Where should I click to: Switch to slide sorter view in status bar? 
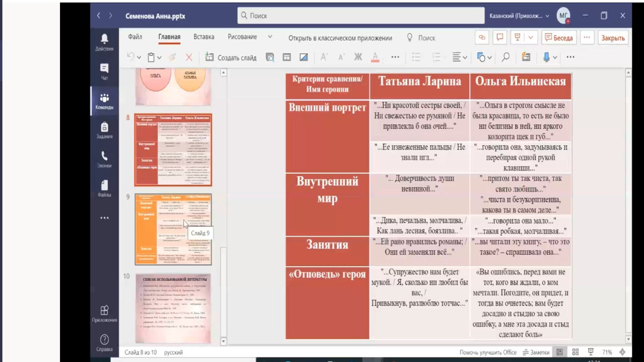(575, 352)
